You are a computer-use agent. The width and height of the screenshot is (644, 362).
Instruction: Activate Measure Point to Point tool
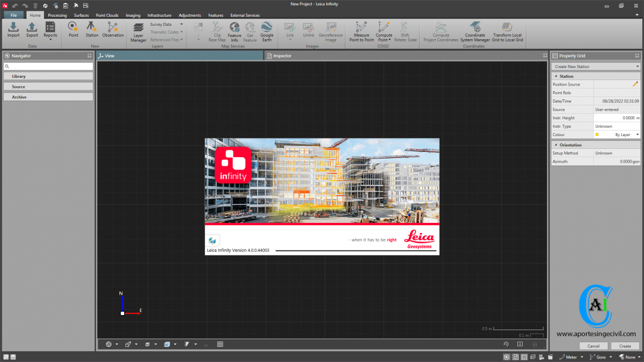coord(361,31)
